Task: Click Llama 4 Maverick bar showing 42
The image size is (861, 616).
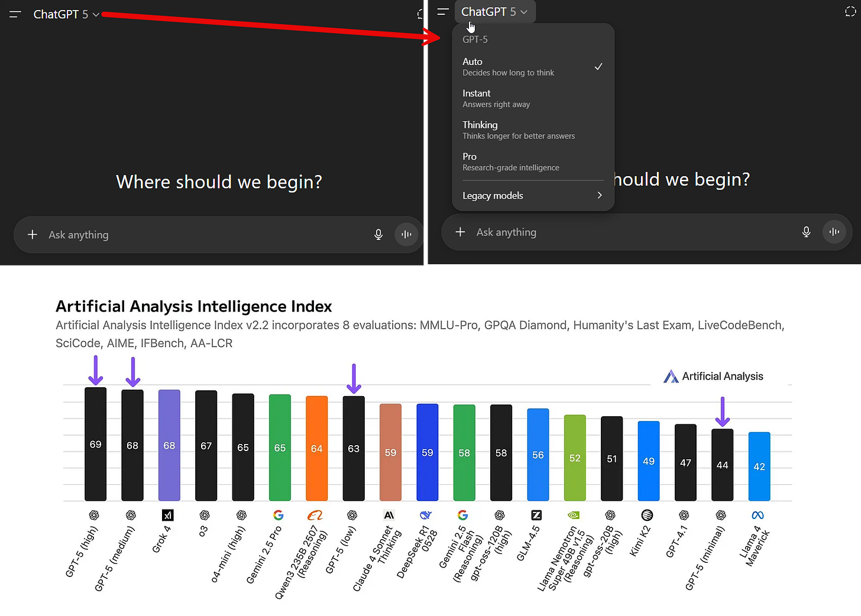Action: (x=759, y=467)
